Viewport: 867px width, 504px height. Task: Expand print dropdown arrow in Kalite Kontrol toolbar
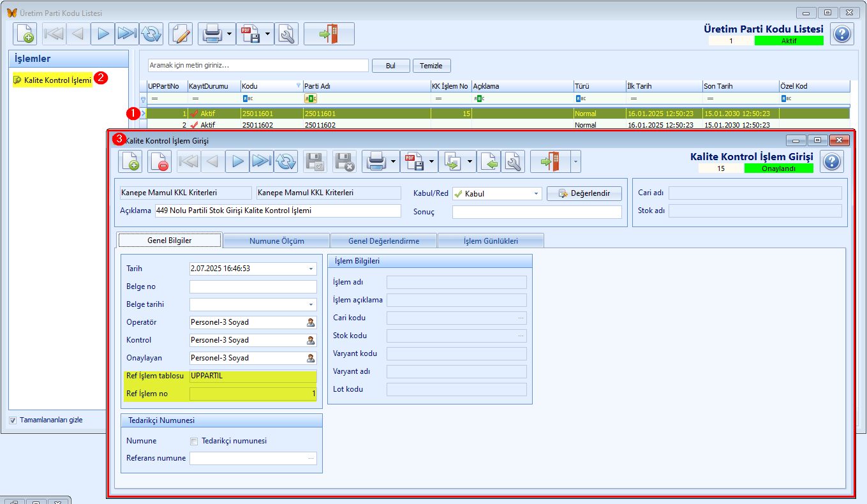(393, 162)
